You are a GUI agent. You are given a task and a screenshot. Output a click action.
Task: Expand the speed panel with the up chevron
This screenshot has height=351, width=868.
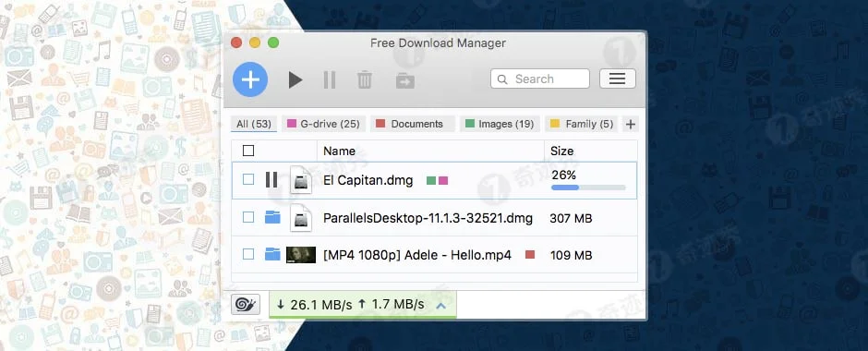coord(441,305)
